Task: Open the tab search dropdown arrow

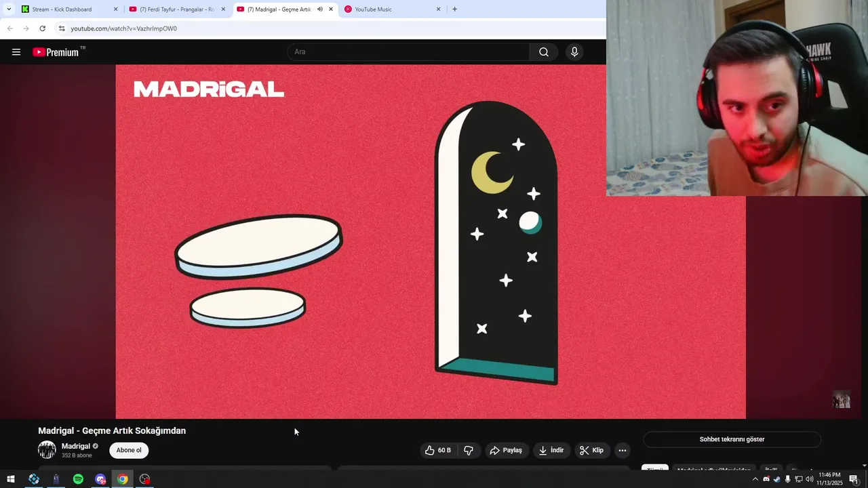Action: [9, 9]
